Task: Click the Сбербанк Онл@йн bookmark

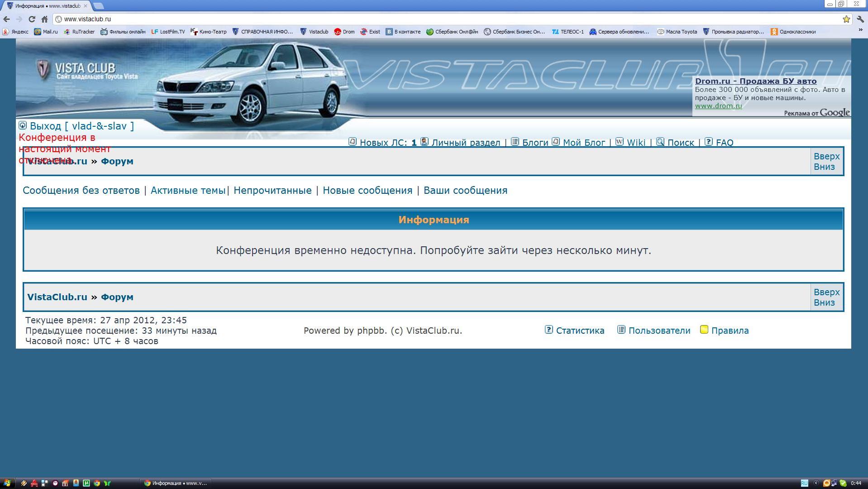Action: (452, 32)
